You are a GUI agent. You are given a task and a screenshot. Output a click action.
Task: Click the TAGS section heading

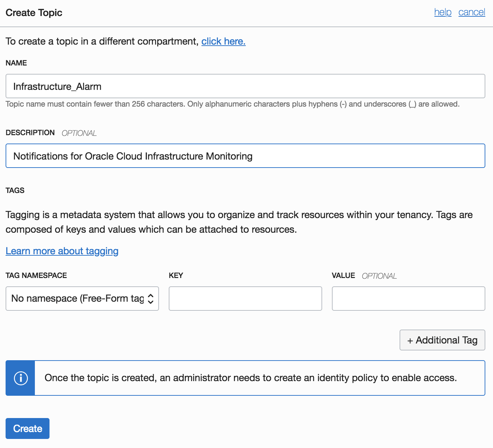pyautogui.click(x=15, y=191)
